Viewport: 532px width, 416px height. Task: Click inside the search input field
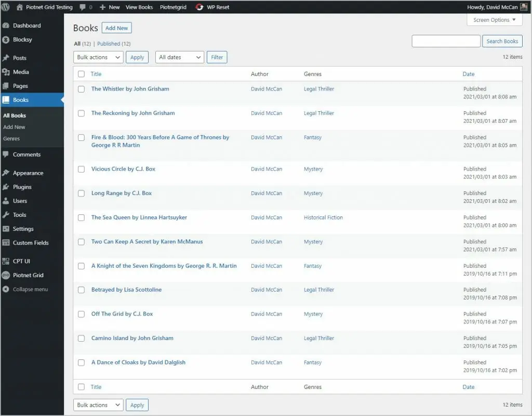[446, 41]
